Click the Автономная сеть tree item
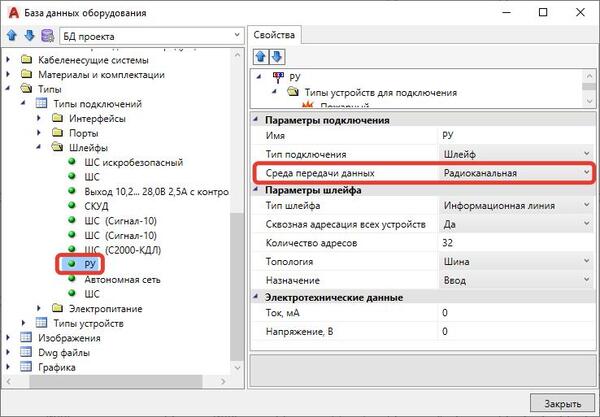 pos(124,279)
